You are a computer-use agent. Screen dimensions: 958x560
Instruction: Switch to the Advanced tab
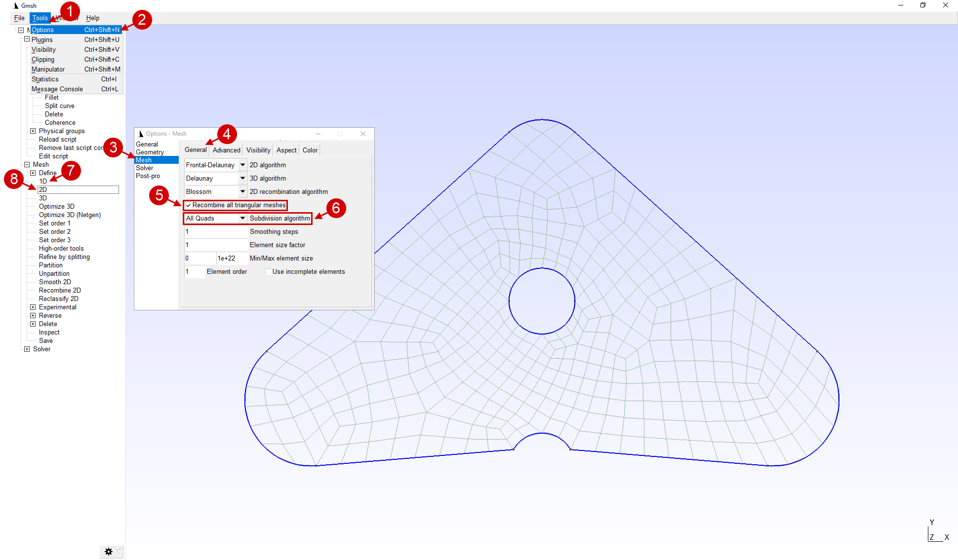pos(226,150)
